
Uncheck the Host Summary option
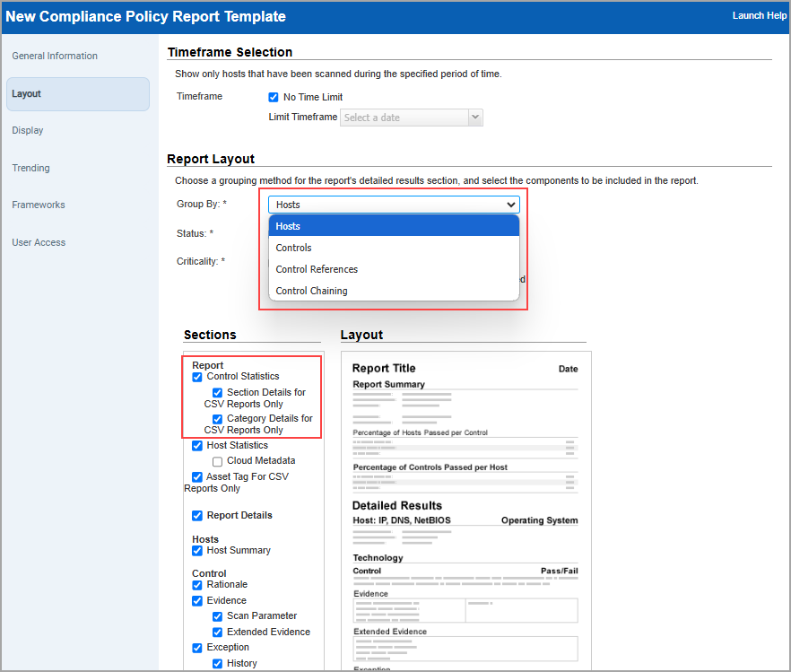tap(198, 550)
